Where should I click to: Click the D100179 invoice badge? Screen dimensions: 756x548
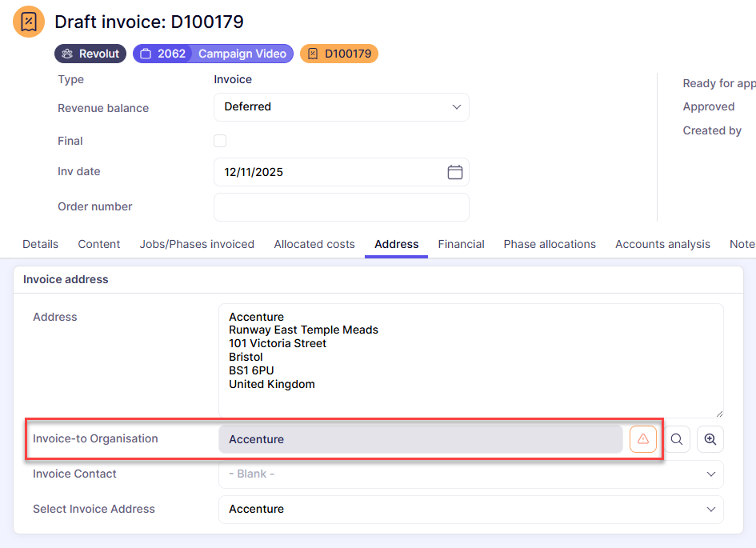tap(338, 54)
